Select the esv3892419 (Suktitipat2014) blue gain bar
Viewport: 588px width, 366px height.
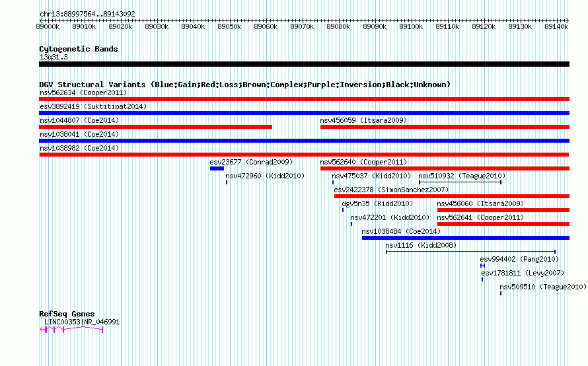coord(304,113)
